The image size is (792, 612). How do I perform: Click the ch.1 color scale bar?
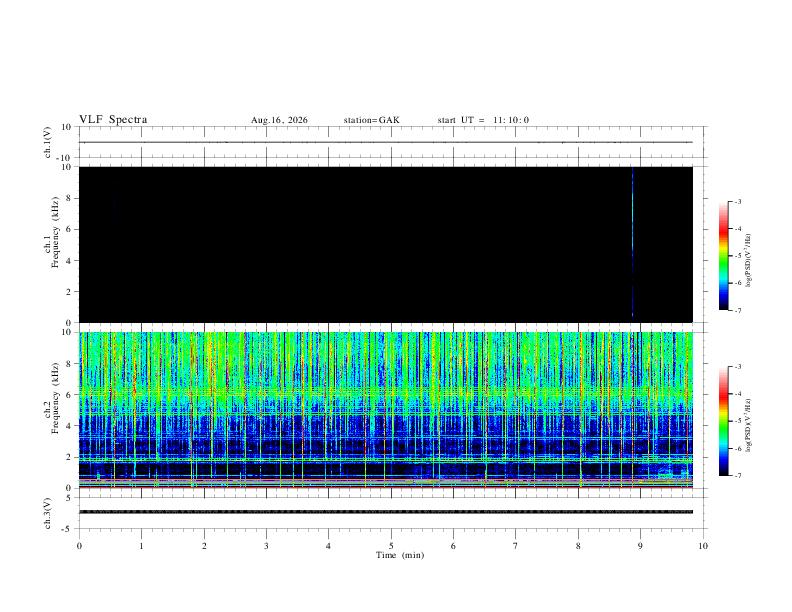[x=723, y=256]
